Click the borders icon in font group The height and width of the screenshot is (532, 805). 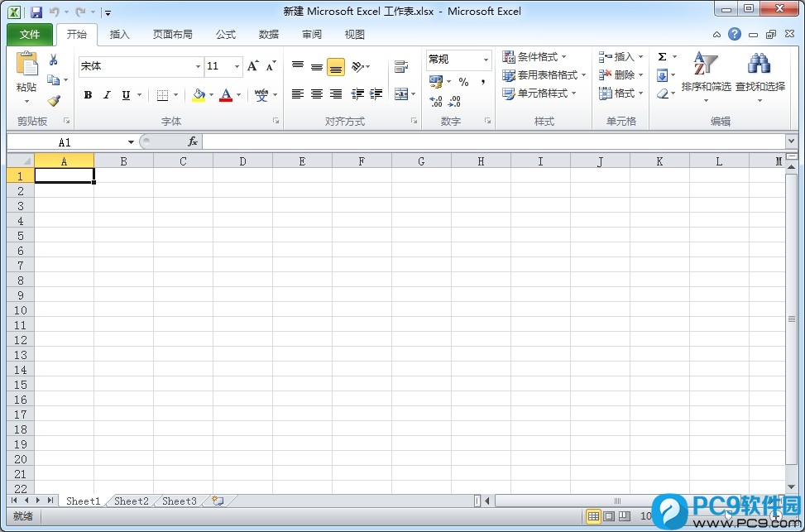[x=162, y=95]
